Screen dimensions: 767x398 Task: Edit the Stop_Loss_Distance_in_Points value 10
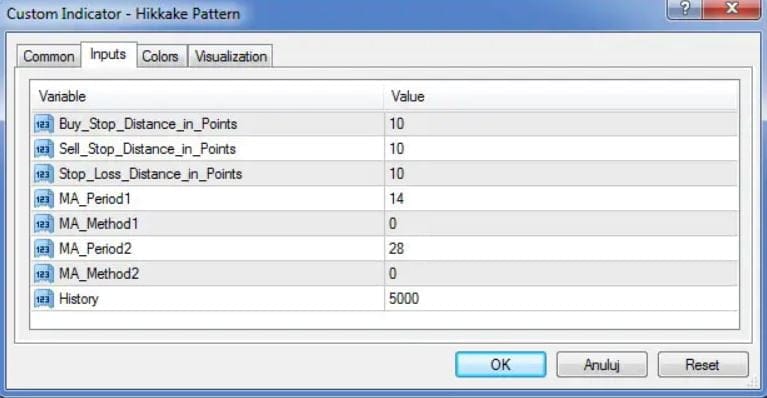click(561, 174)
